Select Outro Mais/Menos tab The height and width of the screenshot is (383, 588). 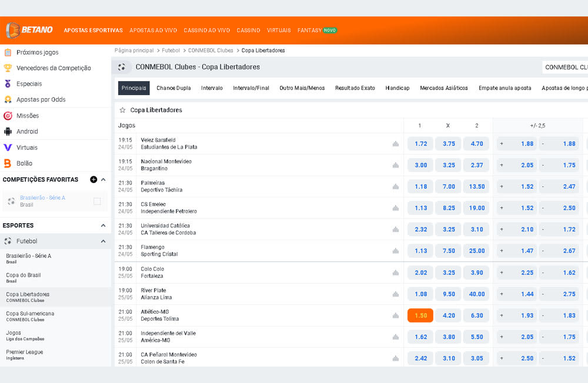[302, 88]
